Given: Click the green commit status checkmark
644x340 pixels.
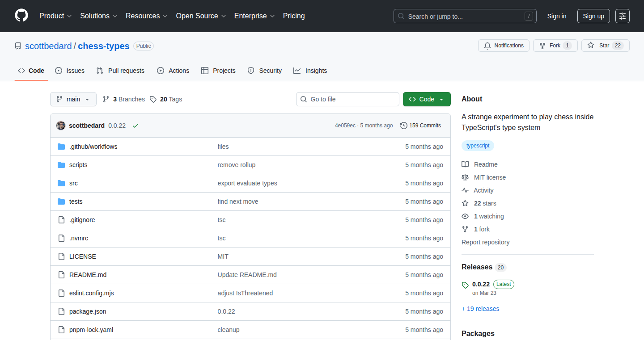Looking at the screenshot, I should [136, 126].
